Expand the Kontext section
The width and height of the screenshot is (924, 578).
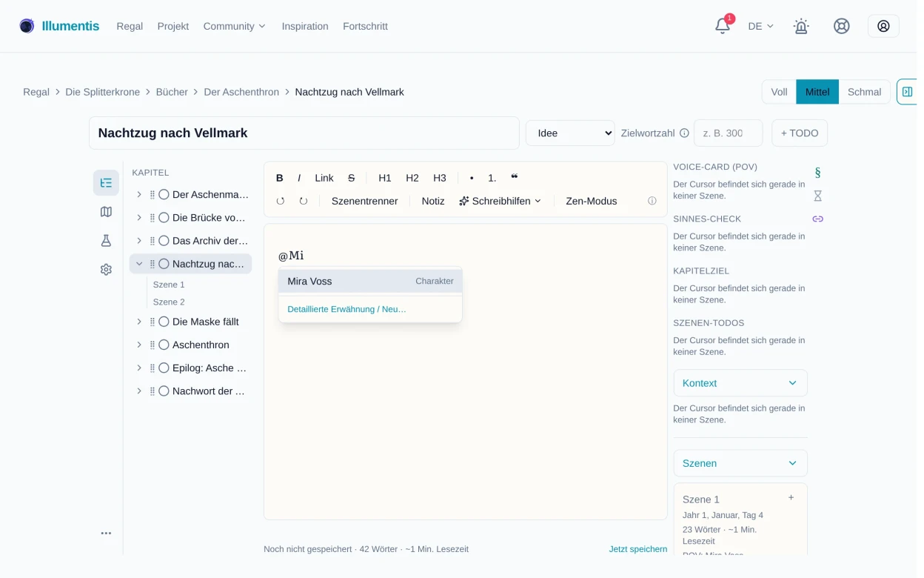click(x=740, y=383)
